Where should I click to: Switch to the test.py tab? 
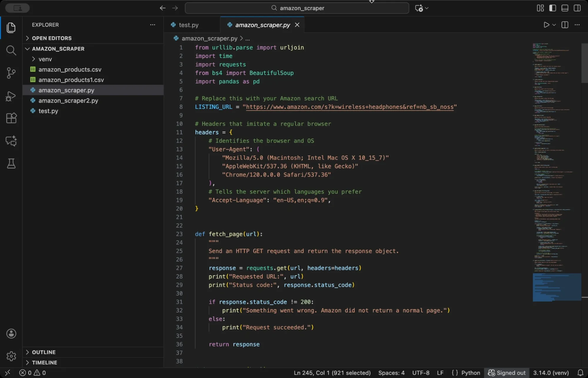188,25
